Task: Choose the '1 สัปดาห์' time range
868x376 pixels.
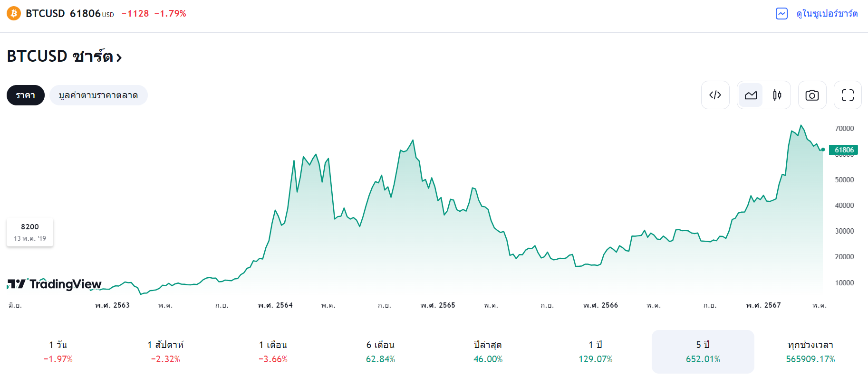Action: (x=165, y=351)
